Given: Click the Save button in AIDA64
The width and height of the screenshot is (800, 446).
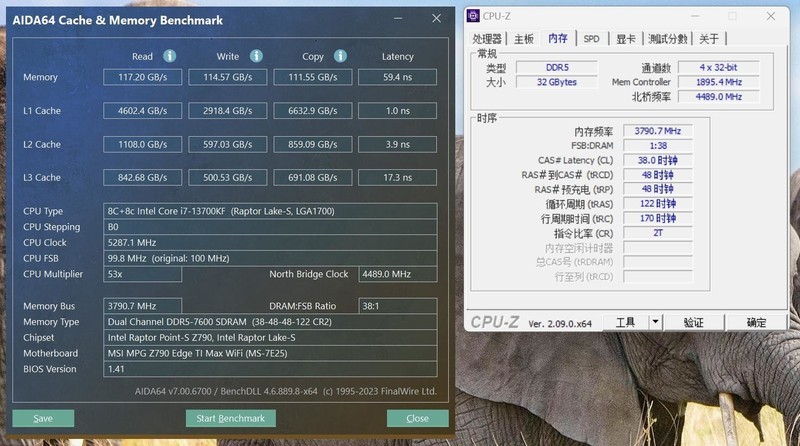Looking at the screenshot, I should 43,418.
